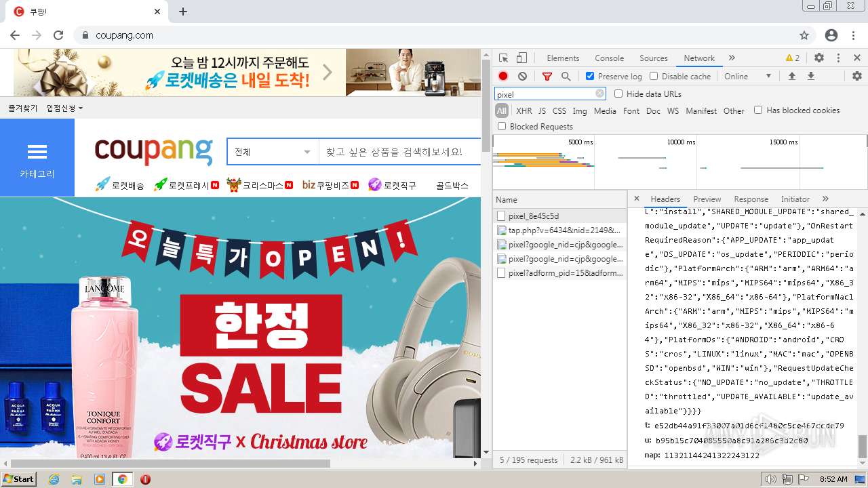Show the 2 warnings indicator
The height and width of the screenshot is (488, 868).
(792, 58)
